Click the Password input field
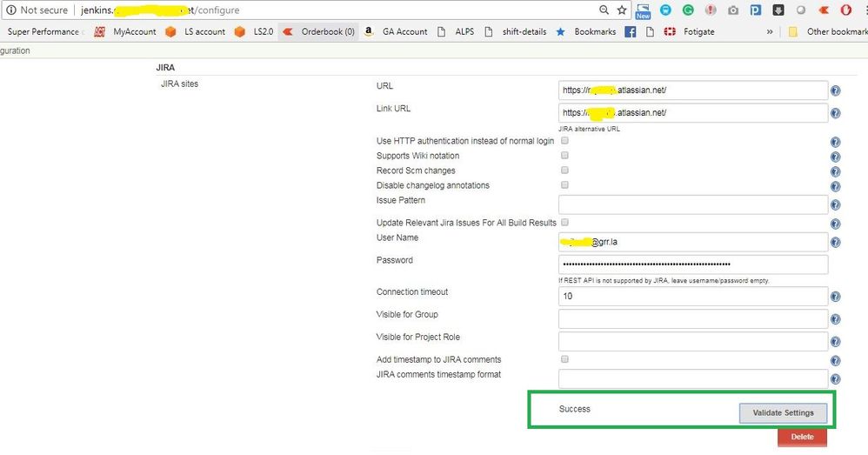This screenshot has width=868, height=455. pyautogui.click(x=693, y=264)
